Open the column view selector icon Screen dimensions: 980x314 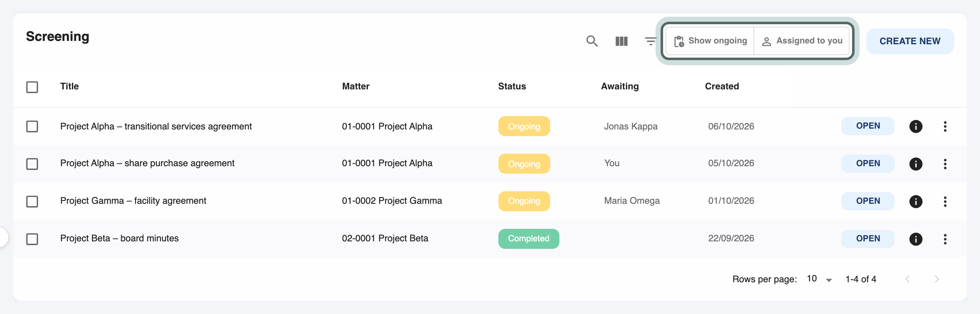622,41
